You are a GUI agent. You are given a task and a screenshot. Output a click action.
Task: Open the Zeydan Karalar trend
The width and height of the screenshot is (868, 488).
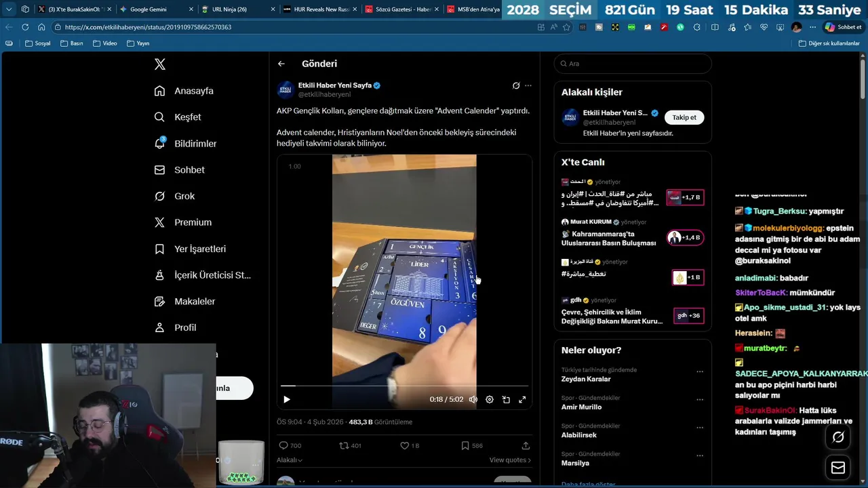(x=586, y=379)
